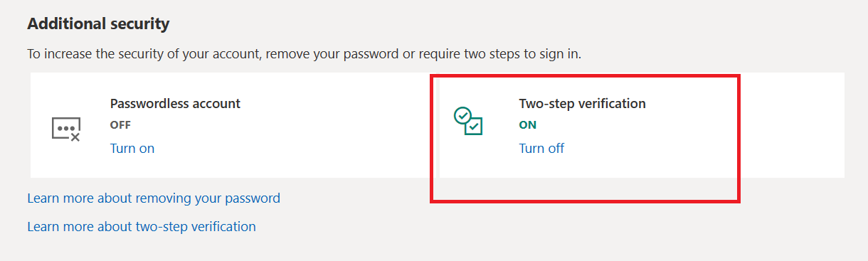Turn on Passwordless account

(132, 148)
